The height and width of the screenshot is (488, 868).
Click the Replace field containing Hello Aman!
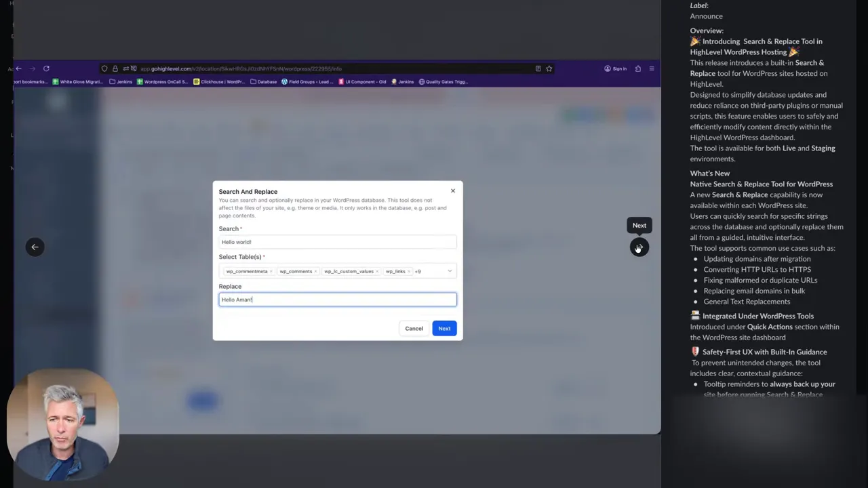337,299
